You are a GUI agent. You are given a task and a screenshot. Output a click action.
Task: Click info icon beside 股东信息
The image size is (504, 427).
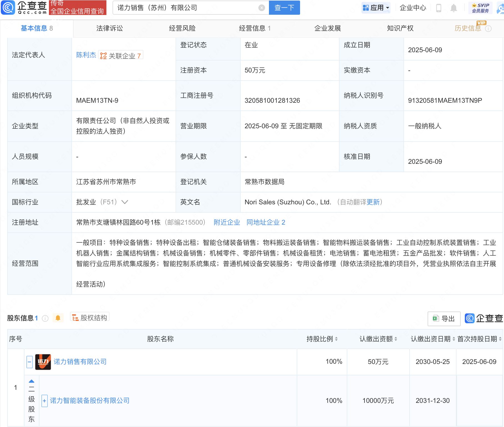pyautogui.click(x=45, y=318)
